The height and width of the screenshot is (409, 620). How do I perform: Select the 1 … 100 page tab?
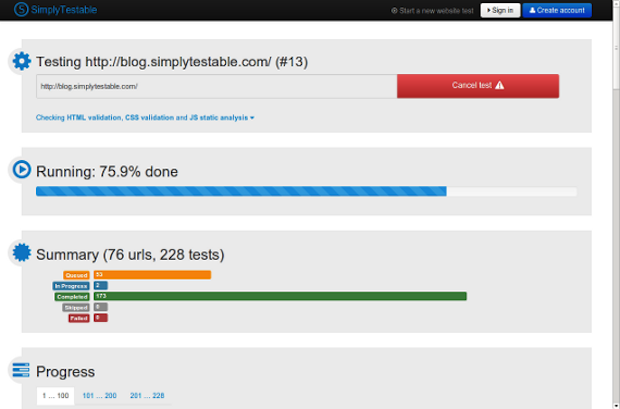pyautogui.click(x=55, y=395)
